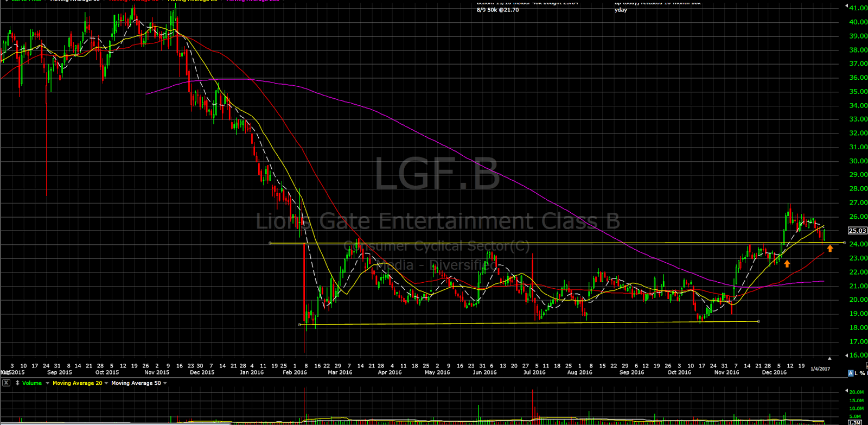Click the Dec 2015 date axis label
The height and width of the screenshot is (425, 868).
pyautogui.click(x=202, y=372)
